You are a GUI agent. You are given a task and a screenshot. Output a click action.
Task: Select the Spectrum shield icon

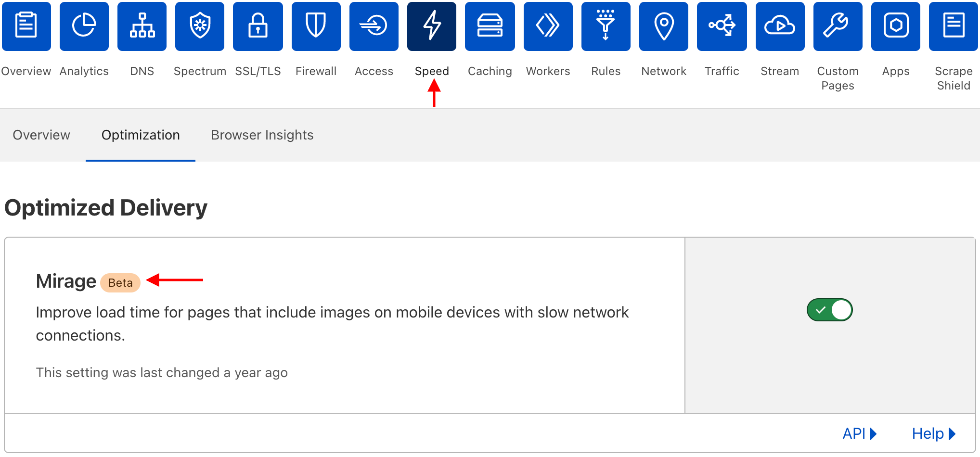(x=200, y=26)
